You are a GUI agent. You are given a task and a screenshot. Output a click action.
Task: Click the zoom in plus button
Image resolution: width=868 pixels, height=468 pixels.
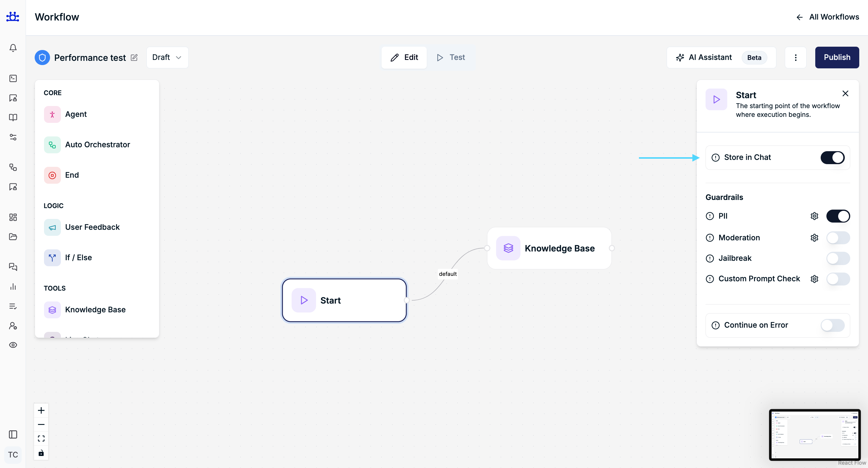click(41, 410)
